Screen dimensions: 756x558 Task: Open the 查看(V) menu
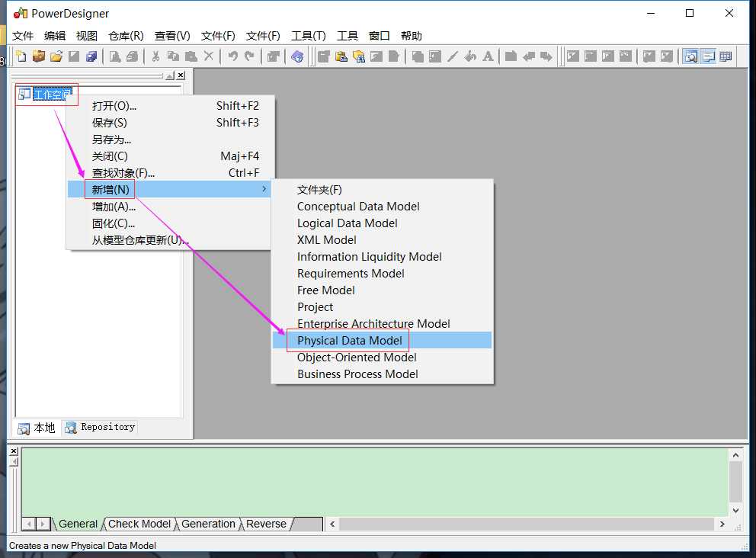[172, 36]
